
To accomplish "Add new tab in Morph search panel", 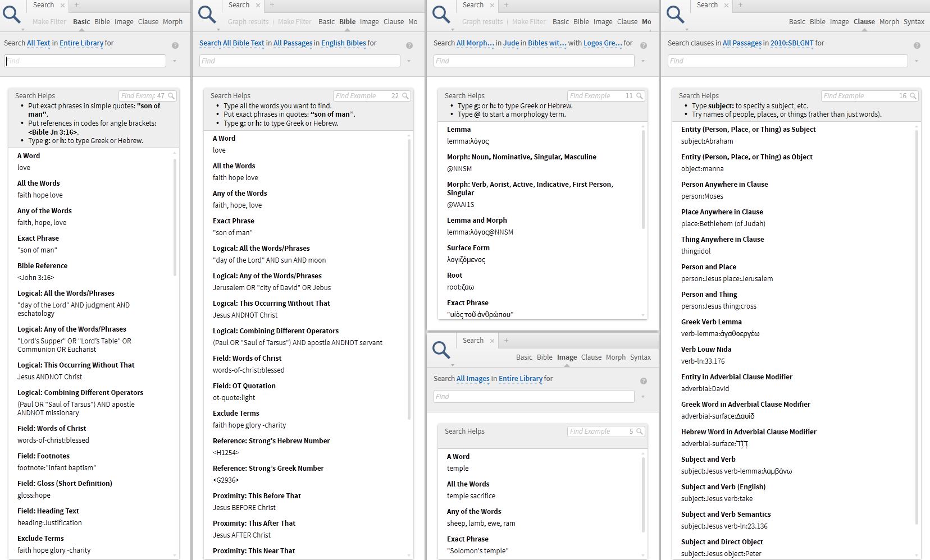I will tap(506, 5).
